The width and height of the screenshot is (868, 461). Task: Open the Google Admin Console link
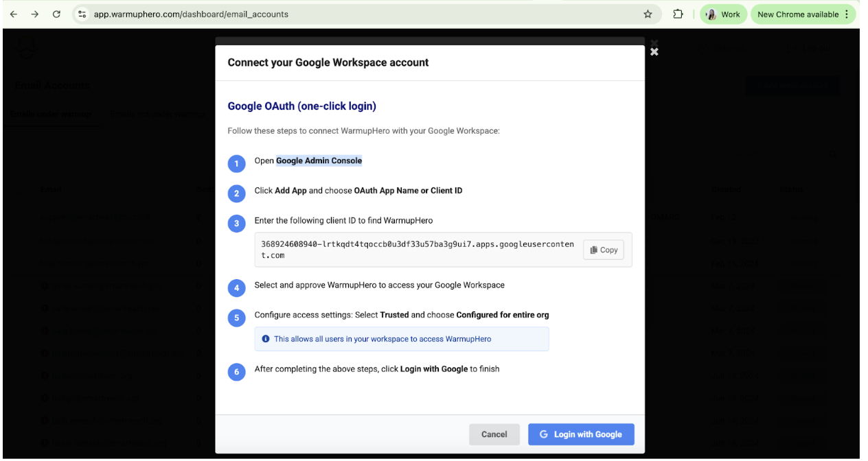pos(319,161)
